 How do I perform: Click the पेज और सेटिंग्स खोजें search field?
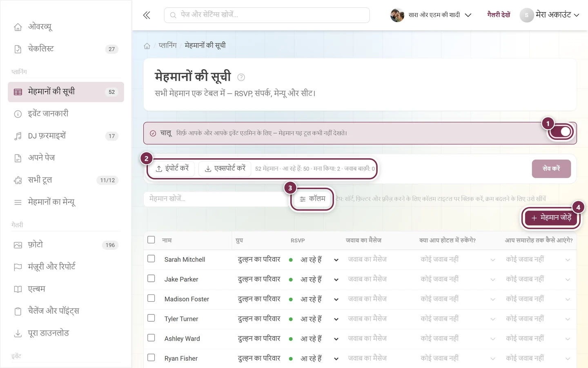(x=267, y=15)
